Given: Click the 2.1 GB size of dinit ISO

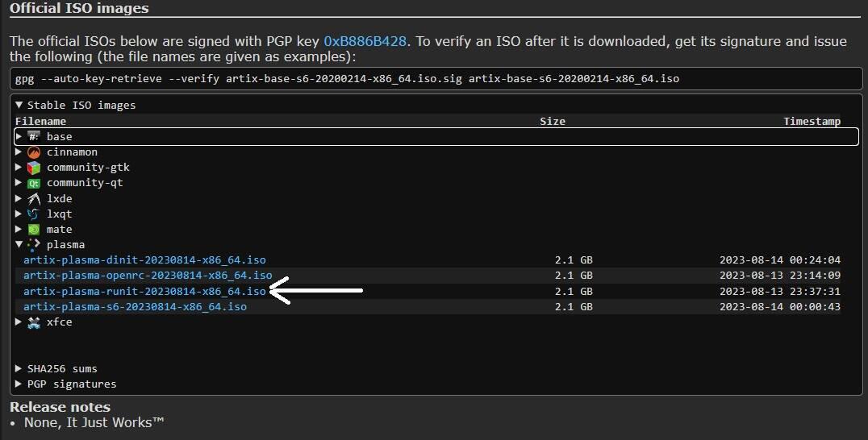Looking at the screenshot, I should tap(574, 259).
